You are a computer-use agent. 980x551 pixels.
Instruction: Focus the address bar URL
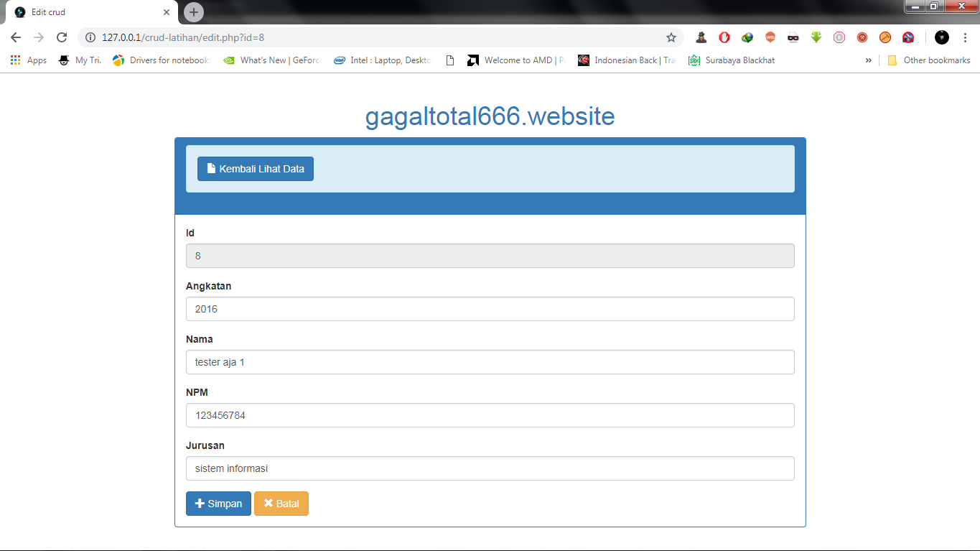pos(381,37)
